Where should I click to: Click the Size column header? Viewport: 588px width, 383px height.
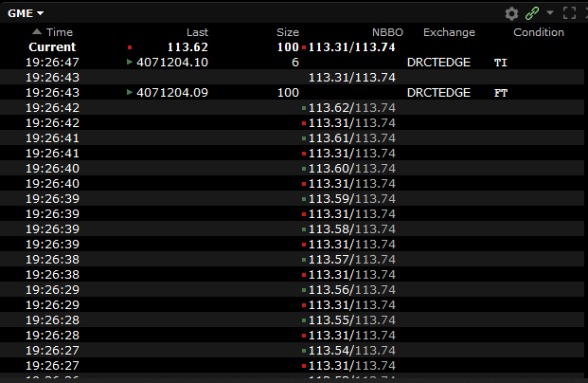[x=288, y=32]
